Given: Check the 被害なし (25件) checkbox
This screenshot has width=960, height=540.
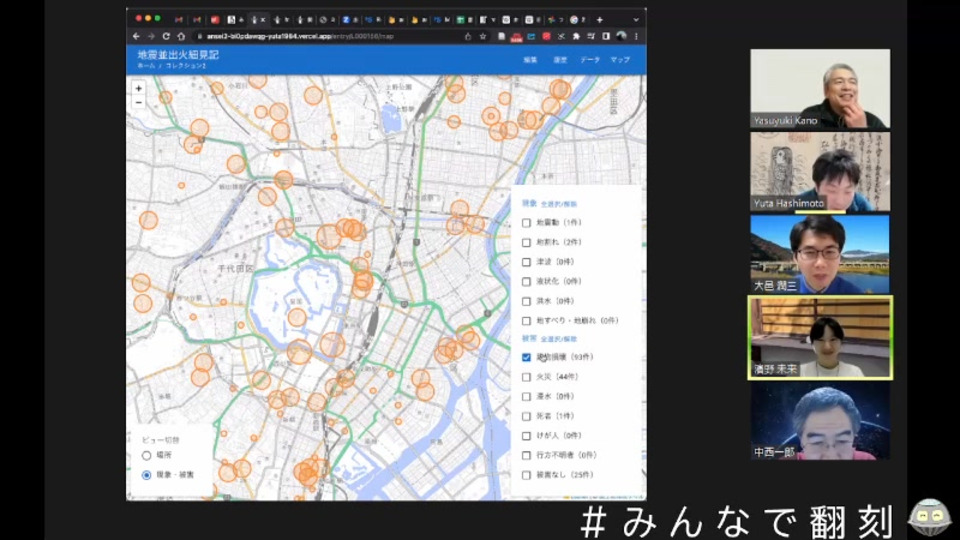Looking at the screenshot, I should 526,475.
